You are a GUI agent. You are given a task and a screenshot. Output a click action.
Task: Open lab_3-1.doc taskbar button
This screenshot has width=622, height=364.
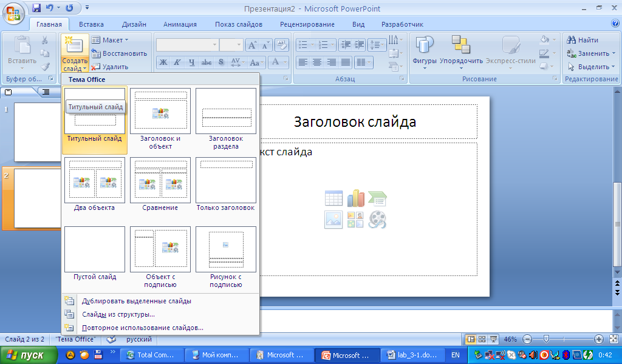(413, 356)
